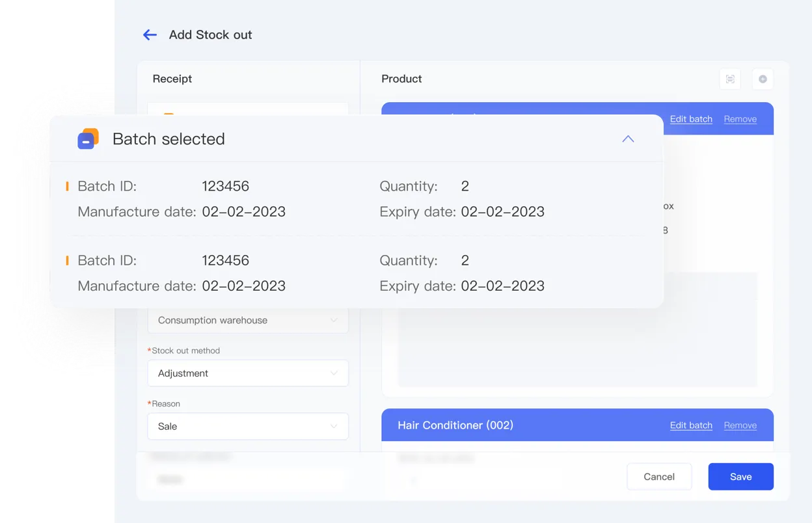Screen dimensions: 812x523
Task: Switch to the Receipt panel
Action: tap(172, 79)
